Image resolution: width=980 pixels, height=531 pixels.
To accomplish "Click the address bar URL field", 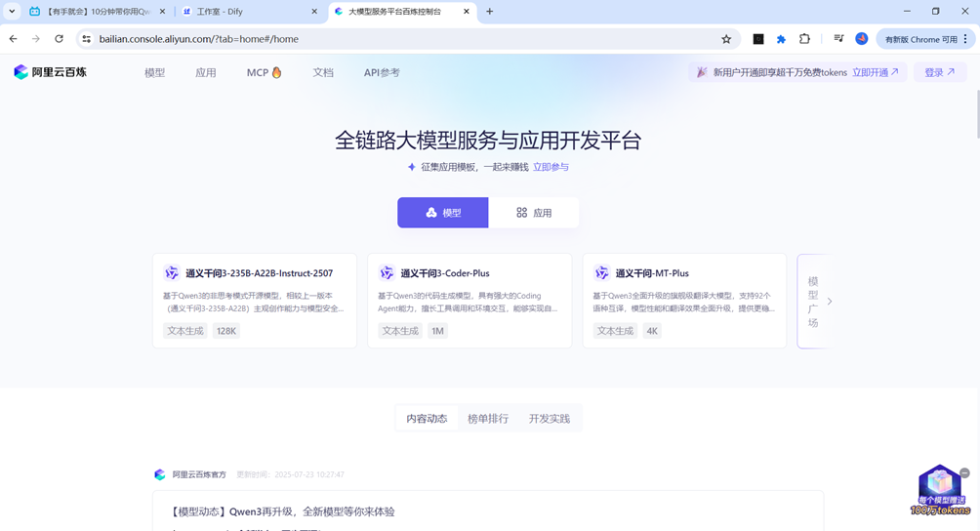I will [x=406, y=39].
